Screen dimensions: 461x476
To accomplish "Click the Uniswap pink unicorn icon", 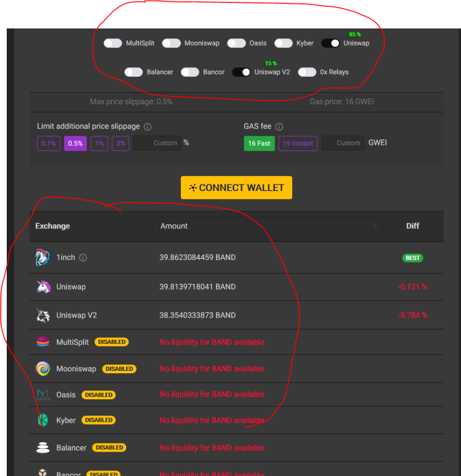I will coord(43,287).
